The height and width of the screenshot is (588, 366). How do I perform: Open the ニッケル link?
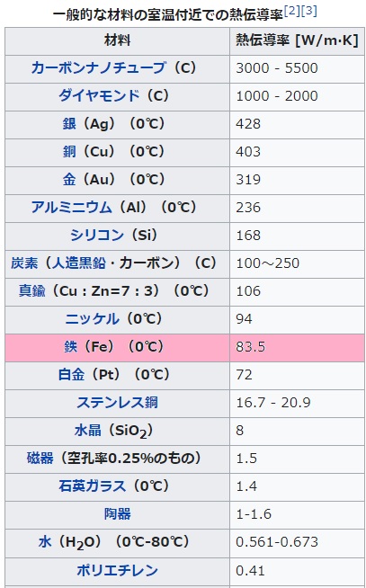(x=93, y=319)
